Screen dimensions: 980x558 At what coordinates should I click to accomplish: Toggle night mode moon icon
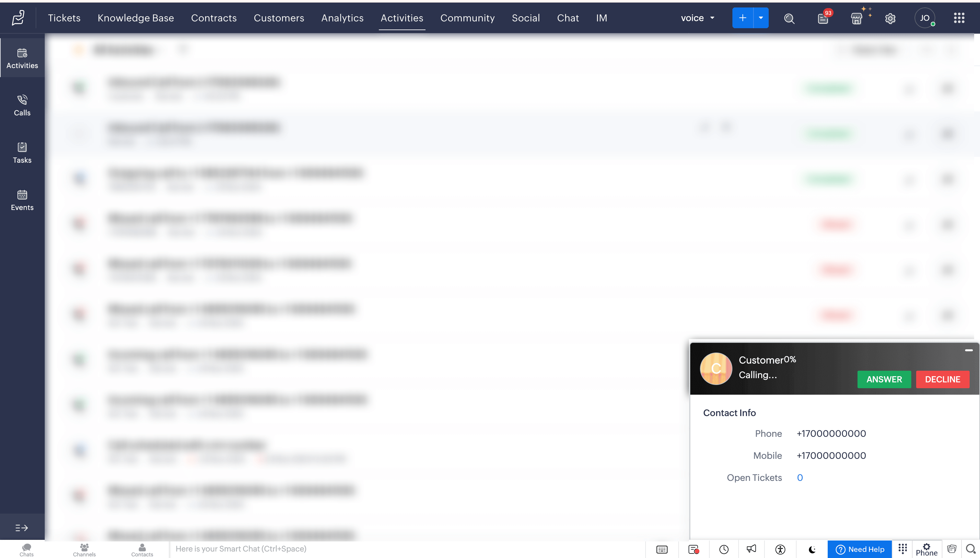click(812, 549)
